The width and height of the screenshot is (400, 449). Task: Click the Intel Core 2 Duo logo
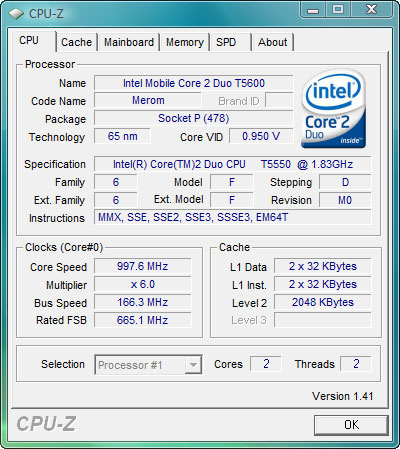coord(334,108)
